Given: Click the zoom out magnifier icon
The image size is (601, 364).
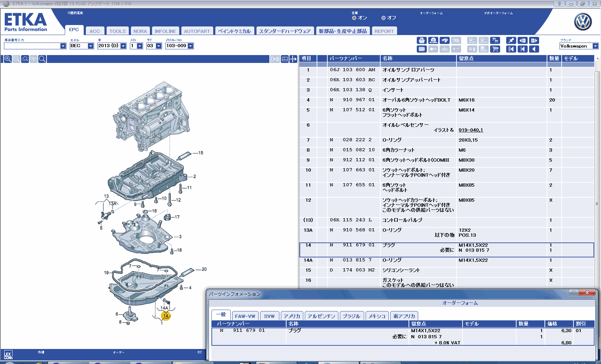Looking at the screenshot, I should pyautogui.click(x=16, y=59).
